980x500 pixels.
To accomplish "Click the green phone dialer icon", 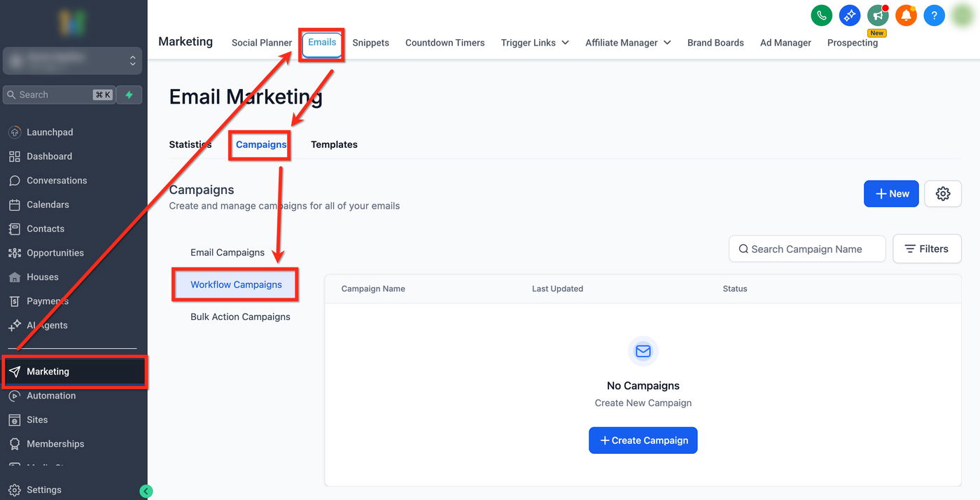I will coord(821,15).
